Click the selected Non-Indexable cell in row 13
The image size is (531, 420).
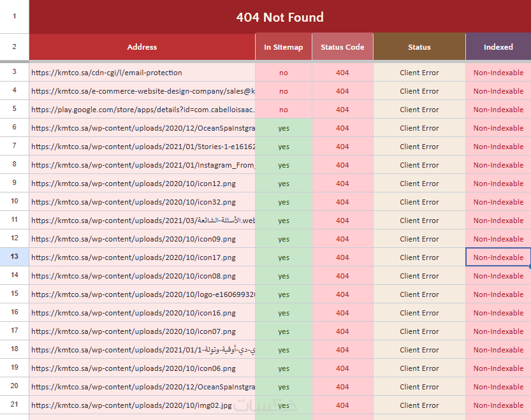click(x=498, y=257)
